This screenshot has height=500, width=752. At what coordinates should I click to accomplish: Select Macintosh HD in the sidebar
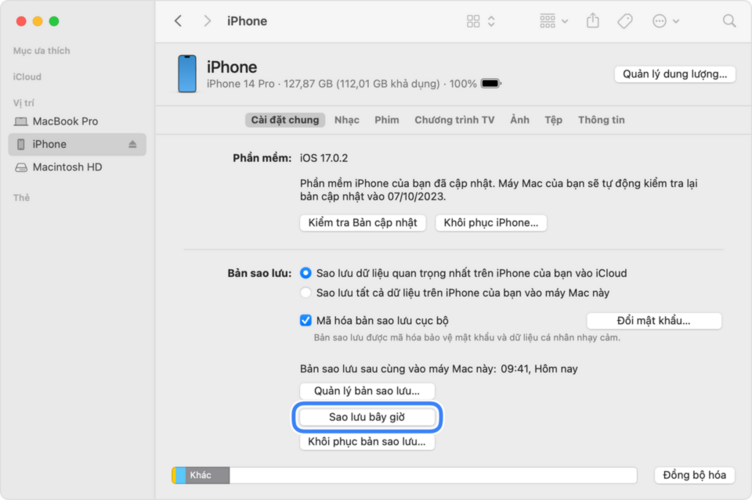(77, 167)
